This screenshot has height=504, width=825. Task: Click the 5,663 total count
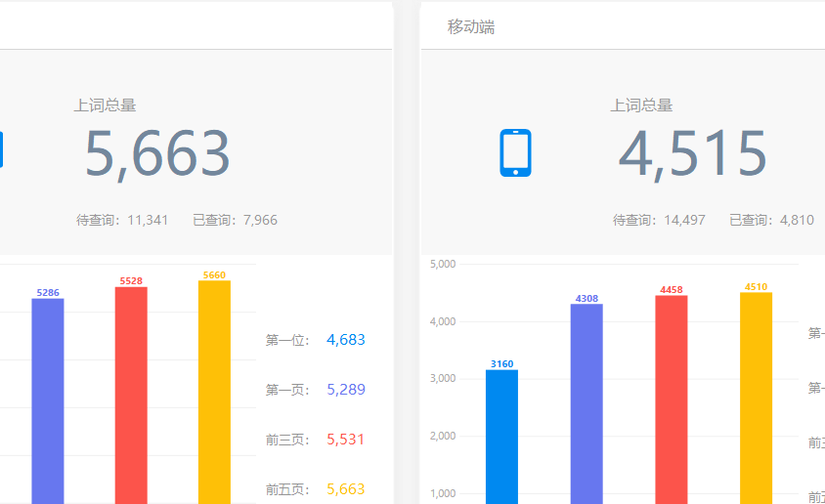(x=156, y=154)
